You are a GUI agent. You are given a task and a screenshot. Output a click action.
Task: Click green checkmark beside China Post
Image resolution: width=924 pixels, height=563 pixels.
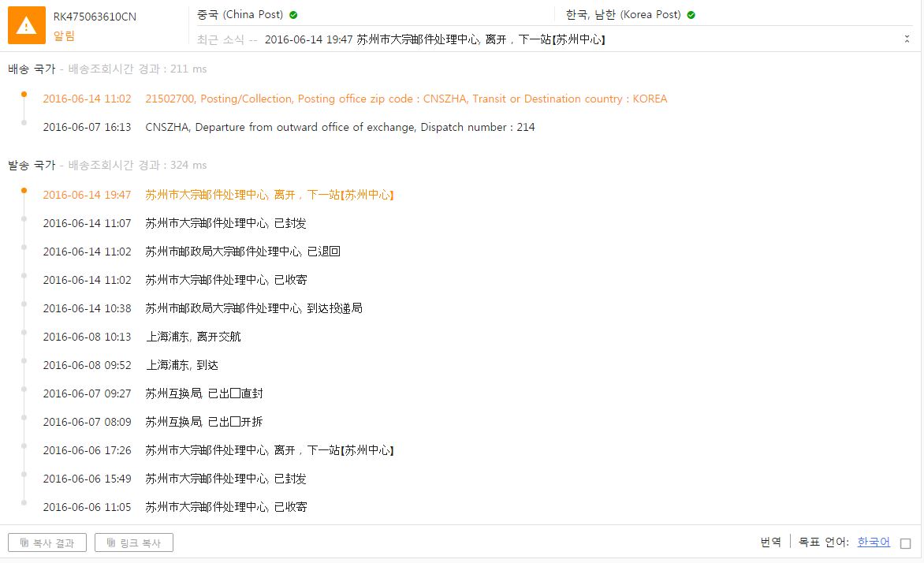click(293, 15)
